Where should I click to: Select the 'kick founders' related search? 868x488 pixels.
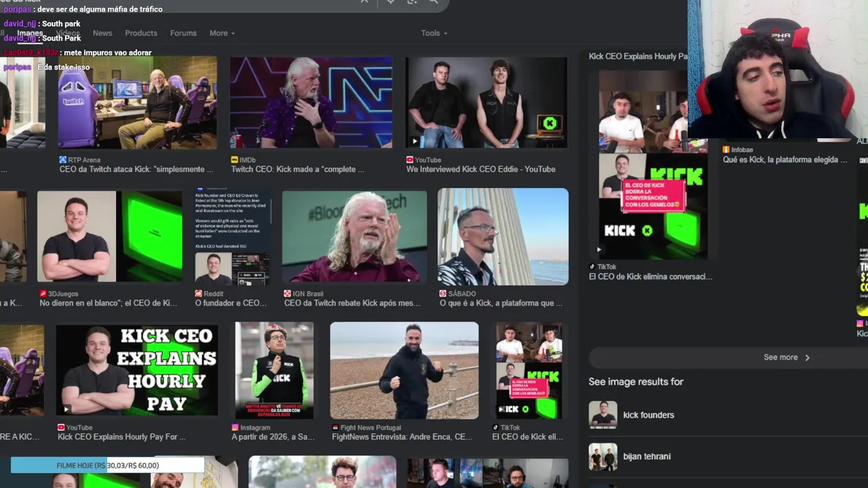[648, 415]
